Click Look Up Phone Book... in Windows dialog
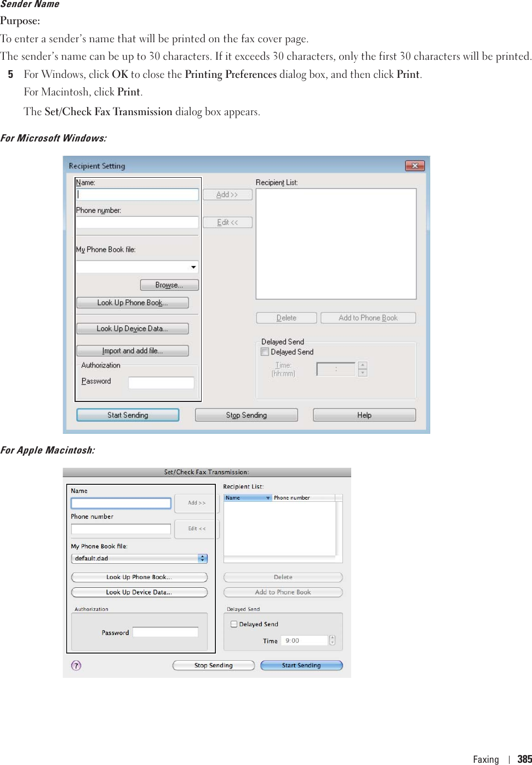The image size is (532, 765). [x=133, y=303]
